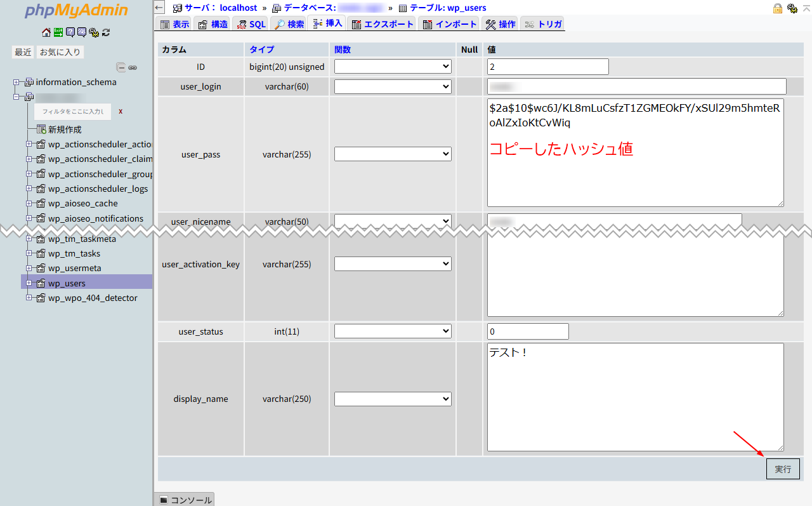Screen dimensions: 812x506
Task: Clear the table filter with red X
Action: pyautogui.click(x=121, y=111)
